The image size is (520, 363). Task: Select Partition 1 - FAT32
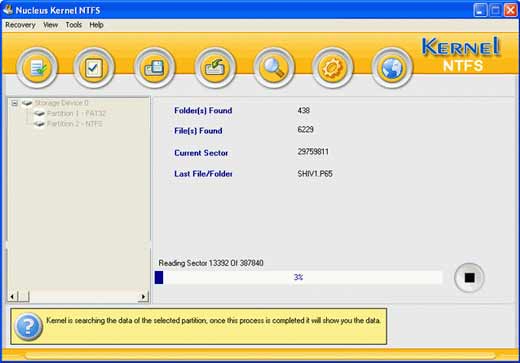tap(76, 114)
